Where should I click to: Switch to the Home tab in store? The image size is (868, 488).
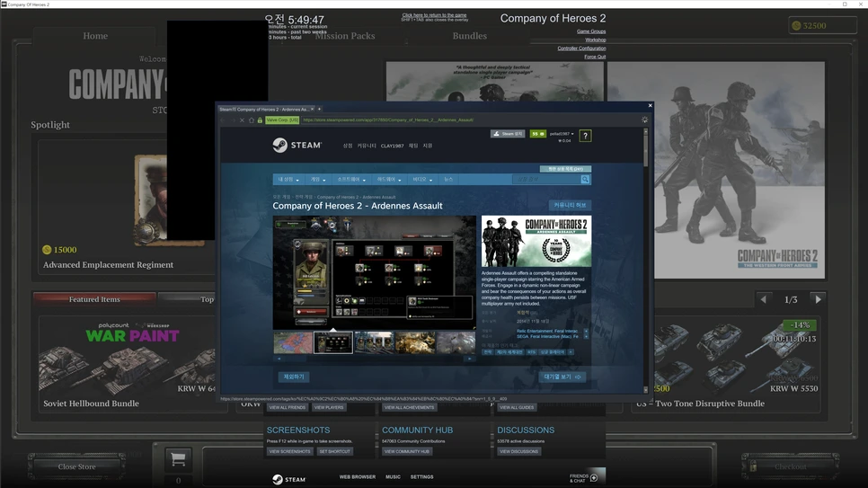tap(95, 36)
